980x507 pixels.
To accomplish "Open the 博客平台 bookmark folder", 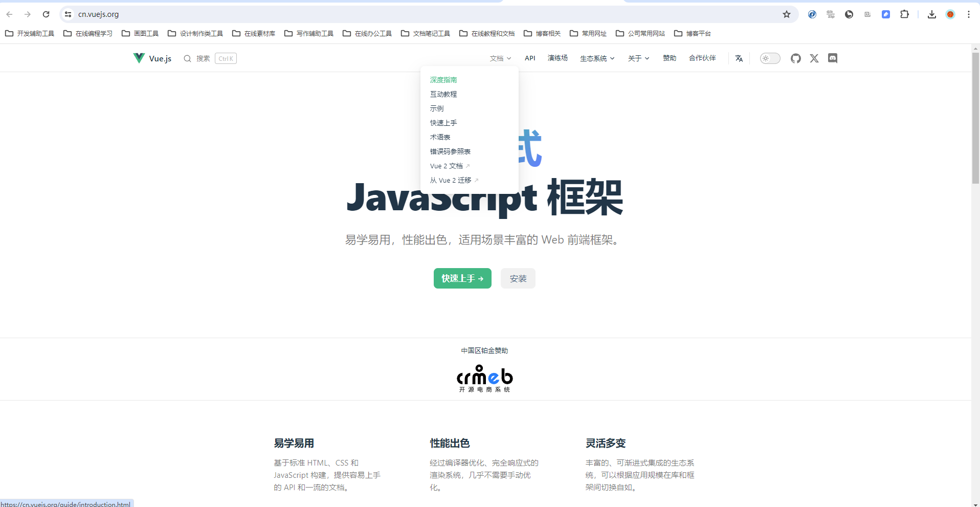I will [x=693, y=33].
